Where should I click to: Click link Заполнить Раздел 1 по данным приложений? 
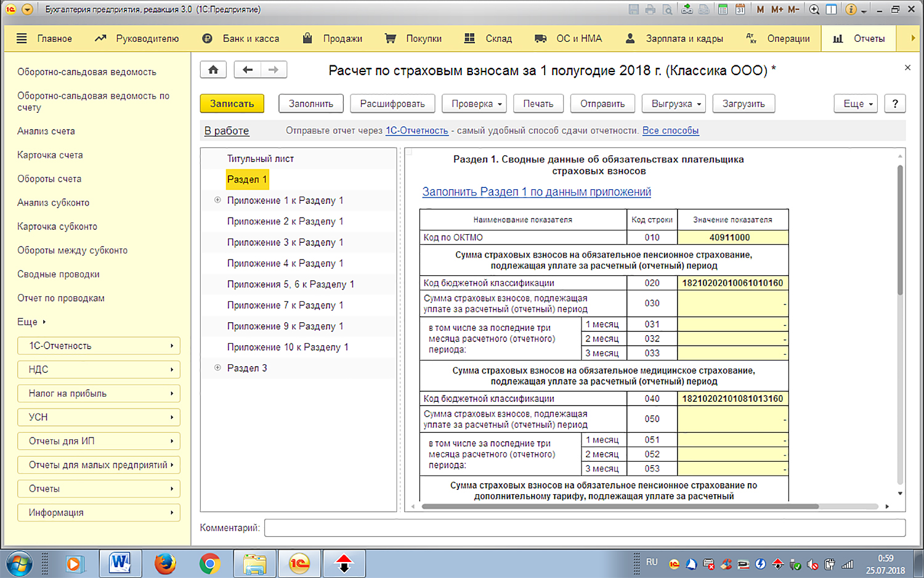(x=536, y=192)
